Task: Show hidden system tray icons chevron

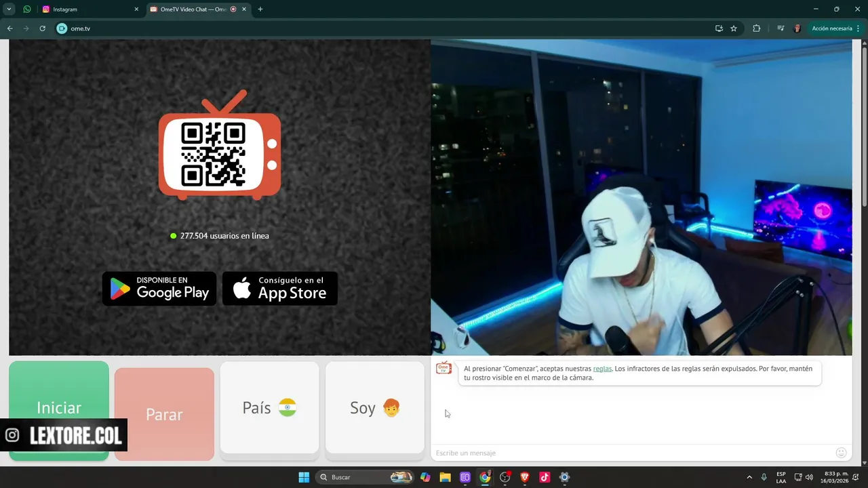Action: point(749,477)
